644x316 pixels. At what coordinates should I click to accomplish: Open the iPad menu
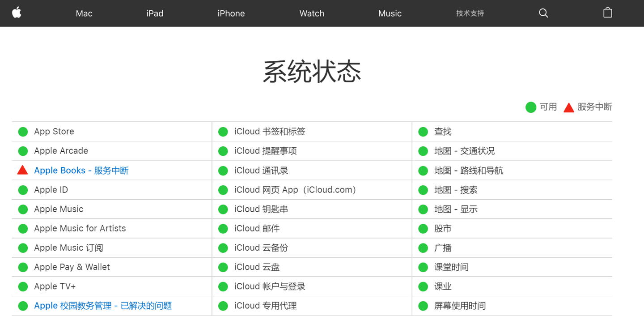(155, 13)
